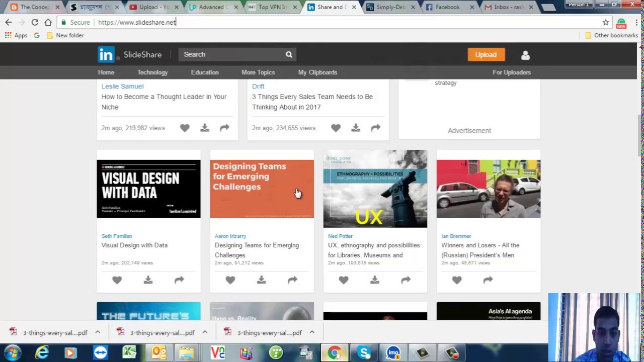This screenshot has height=362, width=644.
Task: Go to the browser home page
Action: 48,22
